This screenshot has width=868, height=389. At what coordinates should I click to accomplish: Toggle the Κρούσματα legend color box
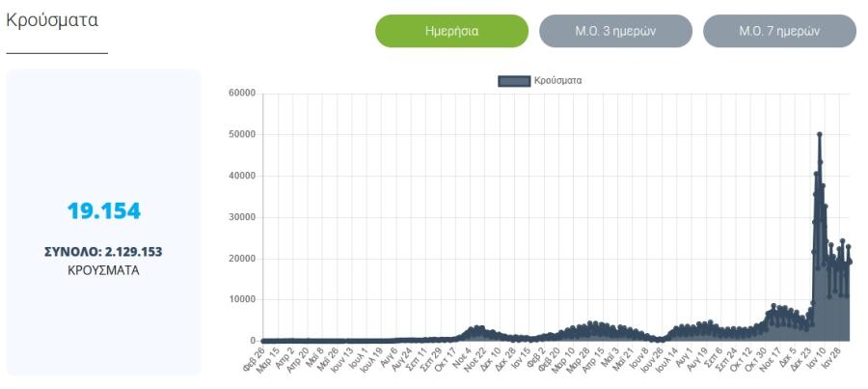pos(514,81)
